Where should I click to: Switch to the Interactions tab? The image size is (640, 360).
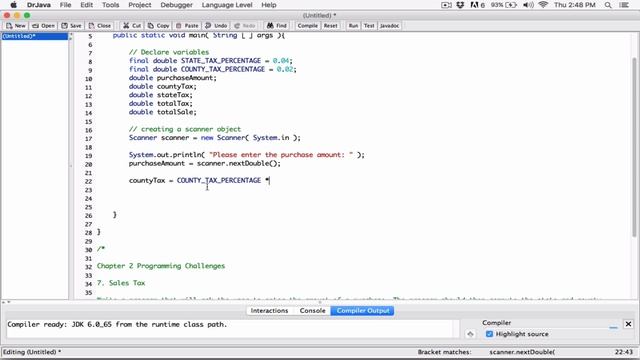pos(269,311)
